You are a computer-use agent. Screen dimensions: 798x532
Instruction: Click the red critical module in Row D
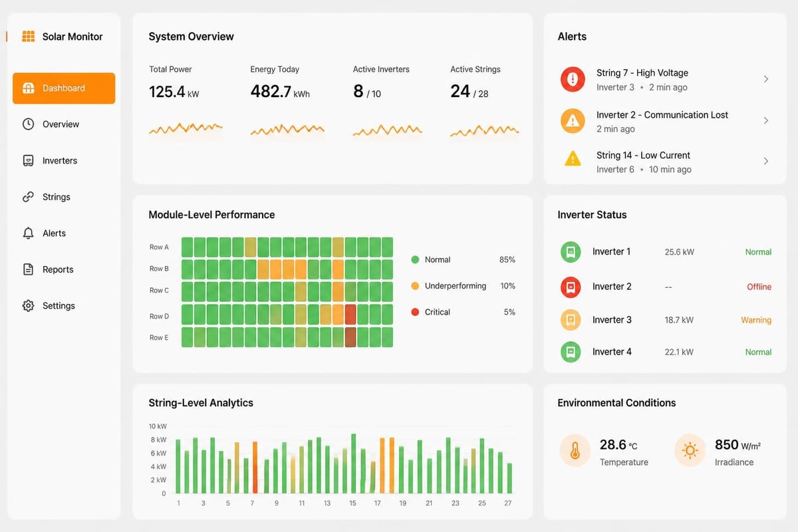click(x=350, y=315)
